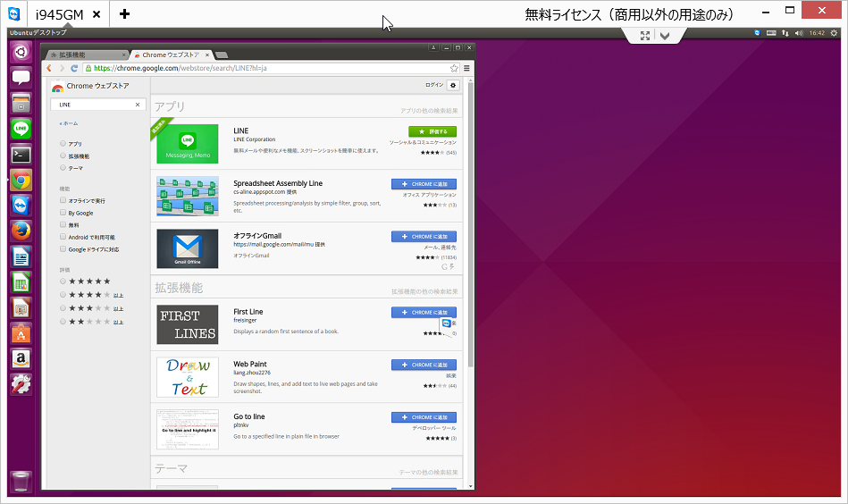Open the Terminal from the launcher
848x504 pixels.
(21, 155)
